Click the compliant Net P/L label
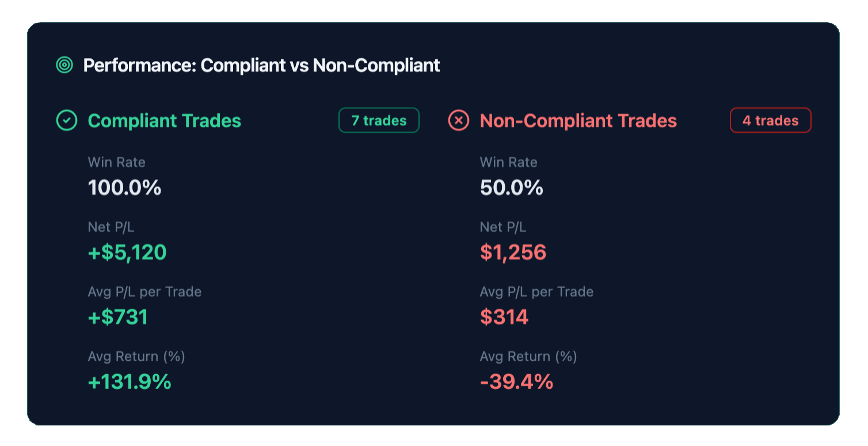Image resolution: width=868 pixels, height=446 pixels. coord(111,227)
